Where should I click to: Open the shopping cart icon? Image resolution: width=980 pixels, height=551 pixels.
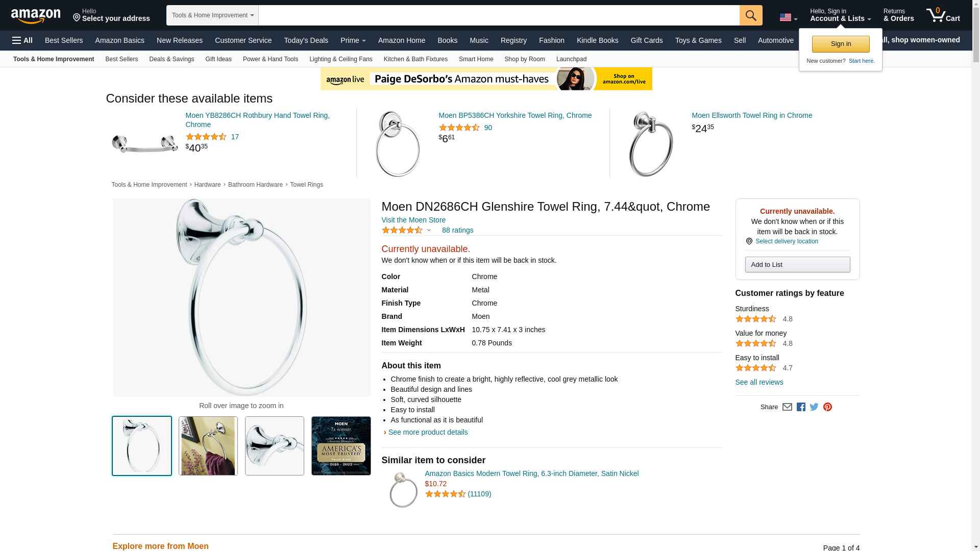click(942, 15)
